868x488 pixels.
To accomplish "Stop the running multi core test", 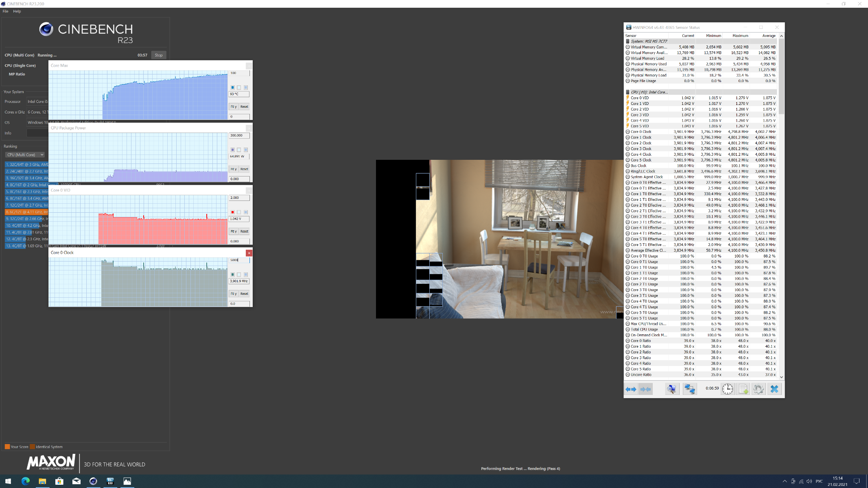I will coord(159,55).
